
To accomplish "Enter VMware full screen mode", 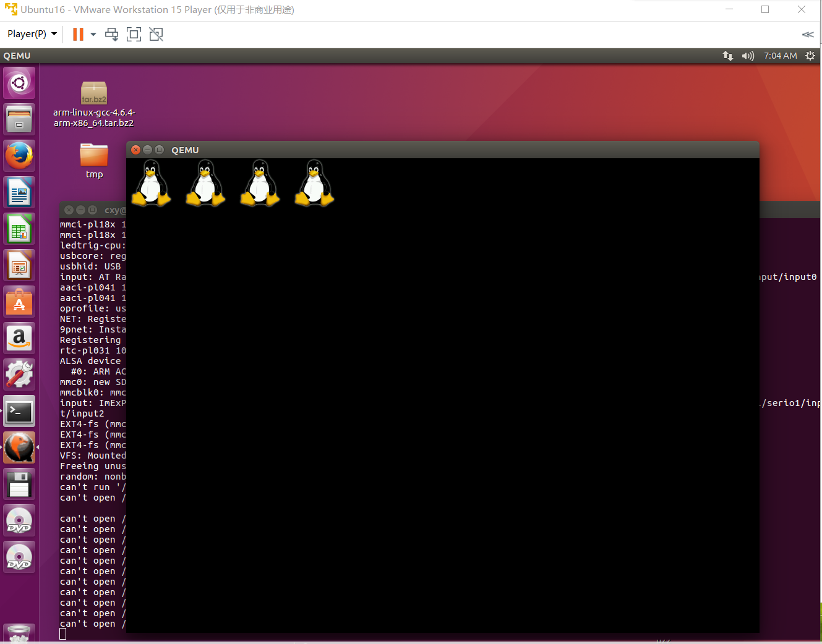I will [x=134, y=34].
